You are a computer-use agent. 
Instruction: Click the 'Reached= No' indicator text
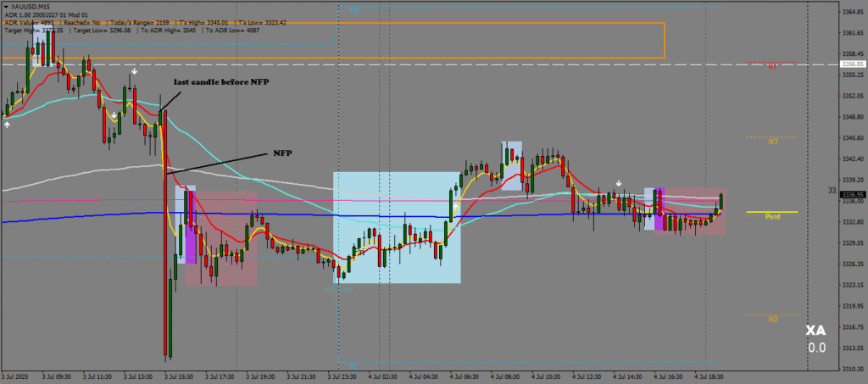coord(82,23)
